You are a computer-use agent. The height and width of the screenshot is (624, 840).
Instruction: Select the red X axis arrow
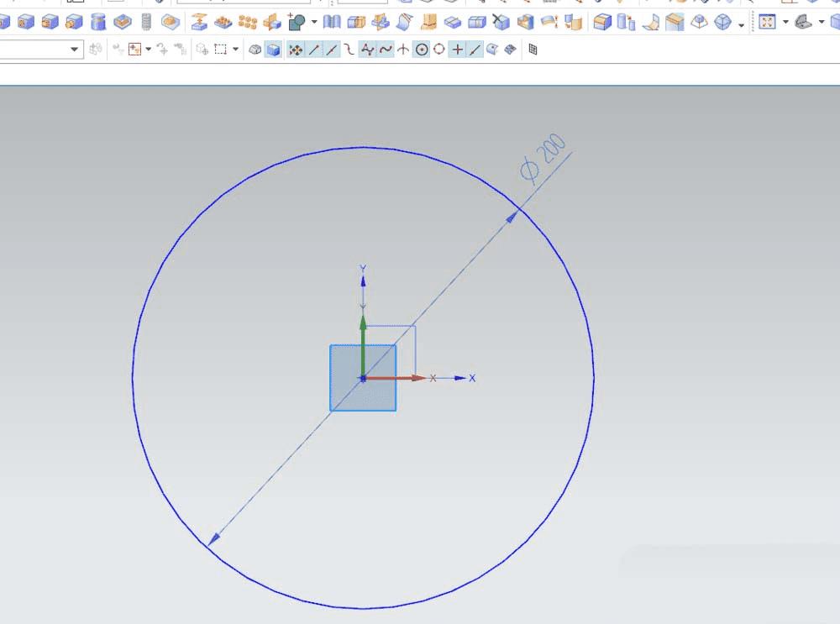[x=395, y=378]
